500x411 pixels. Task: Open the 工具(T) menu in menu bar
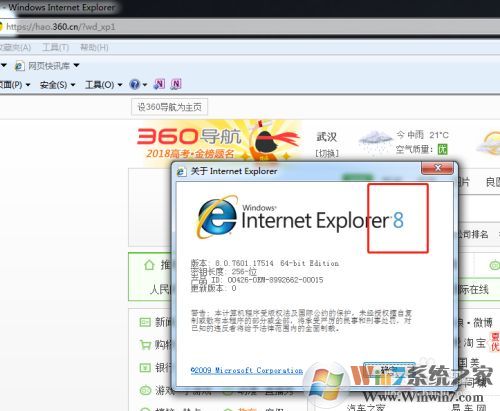coord(55,47)
